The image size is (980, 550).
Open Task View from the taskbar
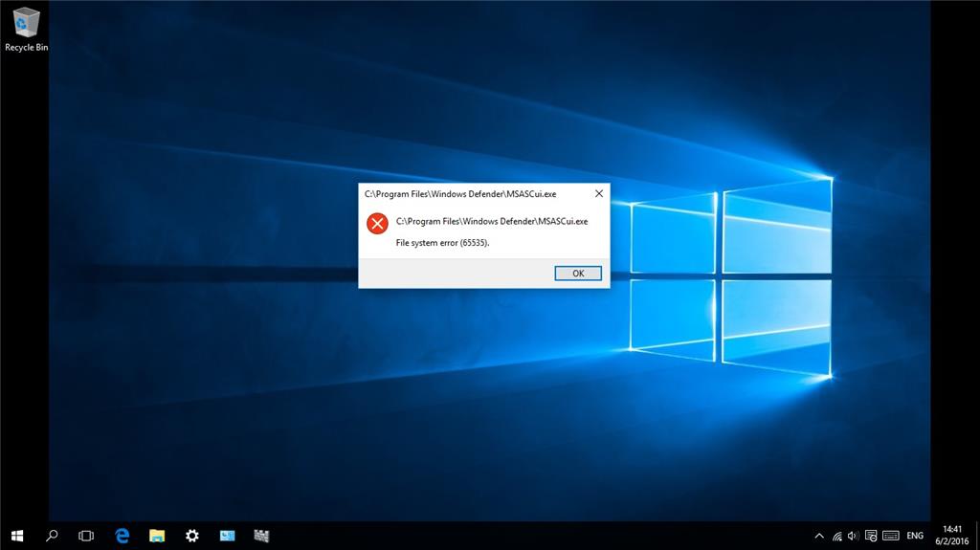click(86, 536)
